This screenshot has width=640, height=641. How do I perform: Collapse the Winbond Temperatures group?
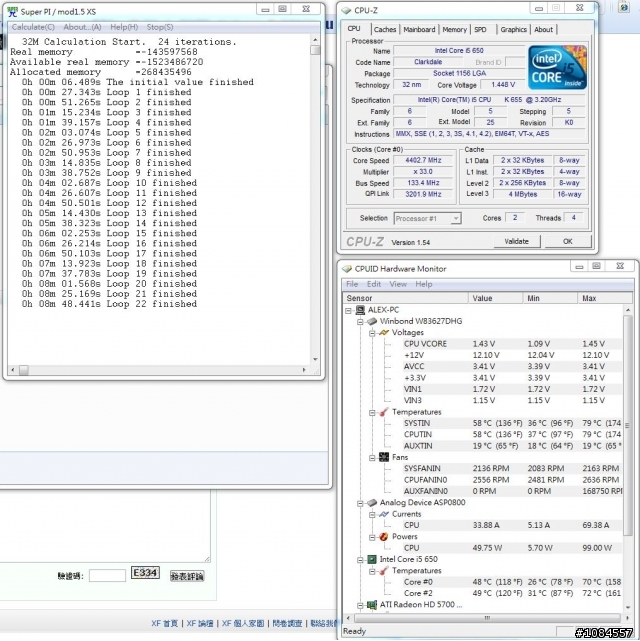372,412
